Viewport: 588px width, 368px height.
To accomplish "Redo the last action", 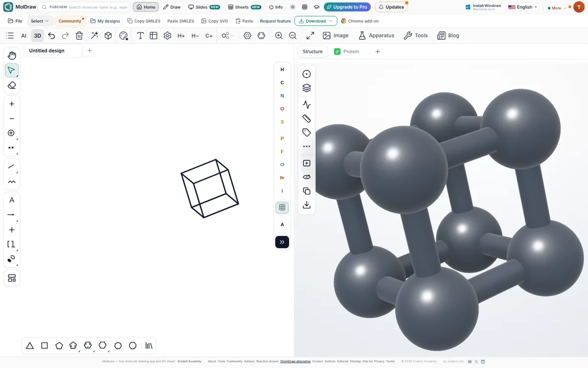I will tap(65, 35).
